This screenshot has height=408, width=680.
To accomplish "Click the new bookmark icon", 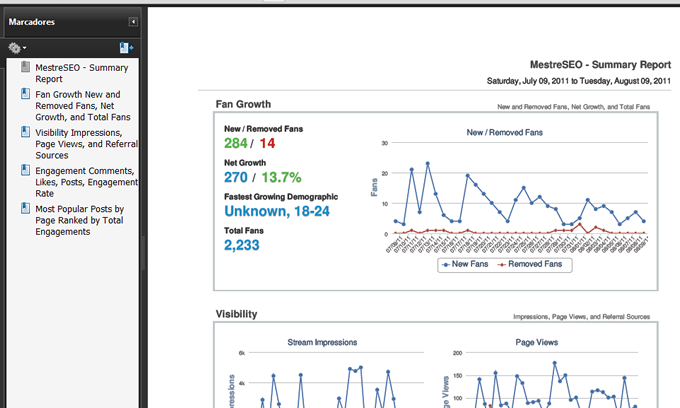I will (125, 47).
